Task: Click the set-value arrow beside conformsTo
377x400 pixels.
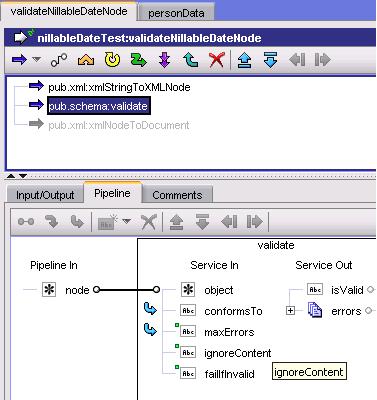Action: (x=150, y=309)
